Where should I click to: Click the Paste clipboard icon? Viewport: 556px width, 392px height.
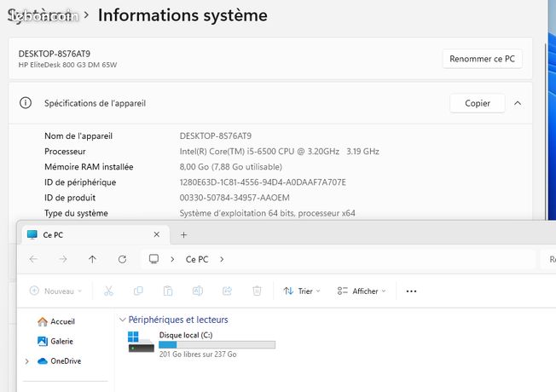168,291
